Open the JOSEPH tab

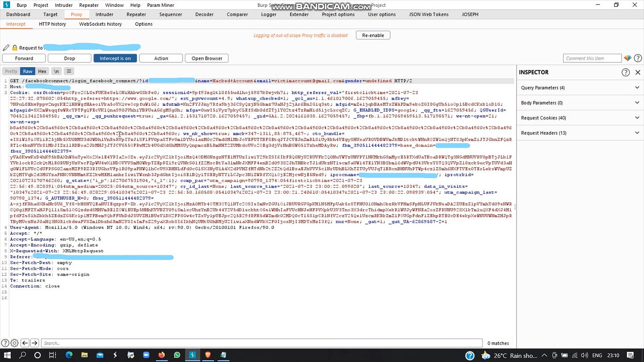(x=470, y=14)
